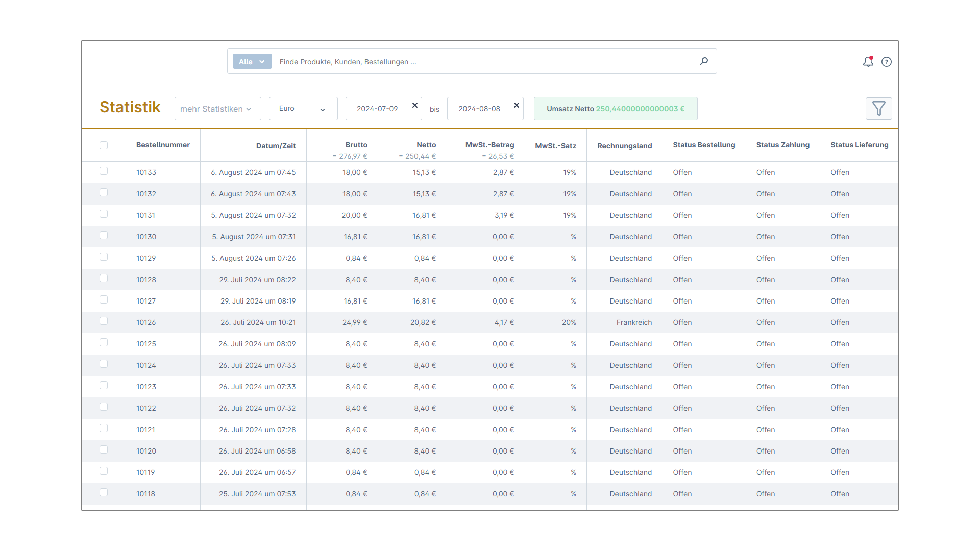
Task: Open the Alle search scope dropdown
Action: click(252, 61)
